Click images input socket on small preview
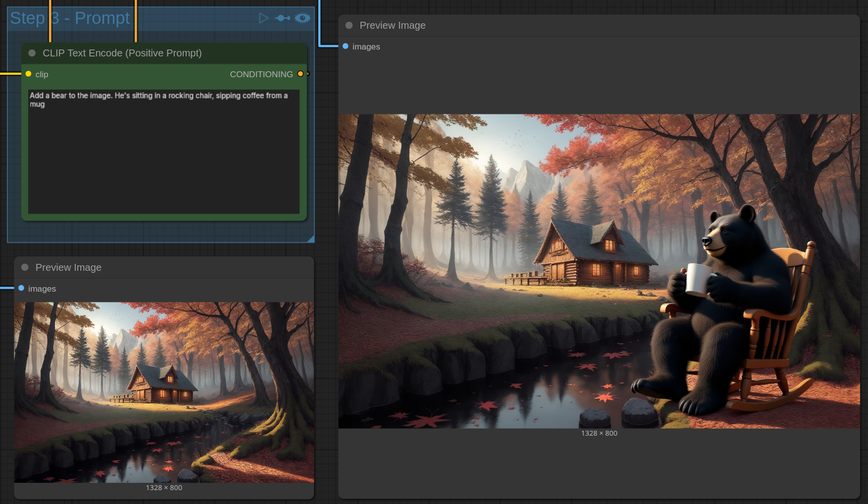Viewport: 868px width, 504px height. pos(21,288)
